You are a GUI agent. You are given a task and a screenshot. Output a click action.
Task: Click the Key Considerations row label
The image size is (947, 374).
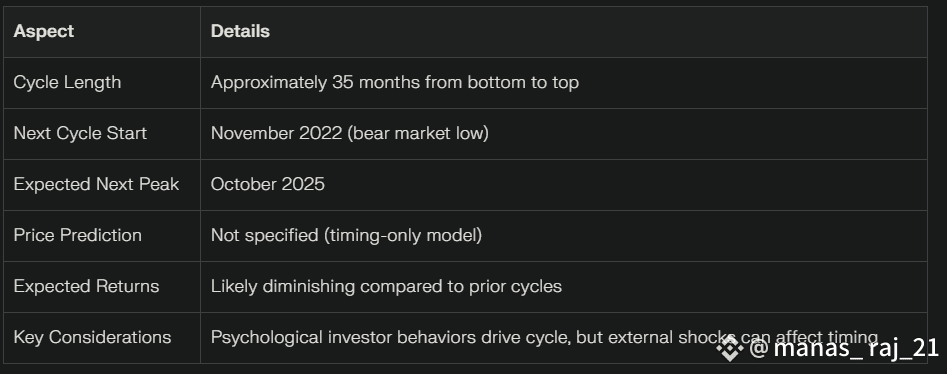92,337
